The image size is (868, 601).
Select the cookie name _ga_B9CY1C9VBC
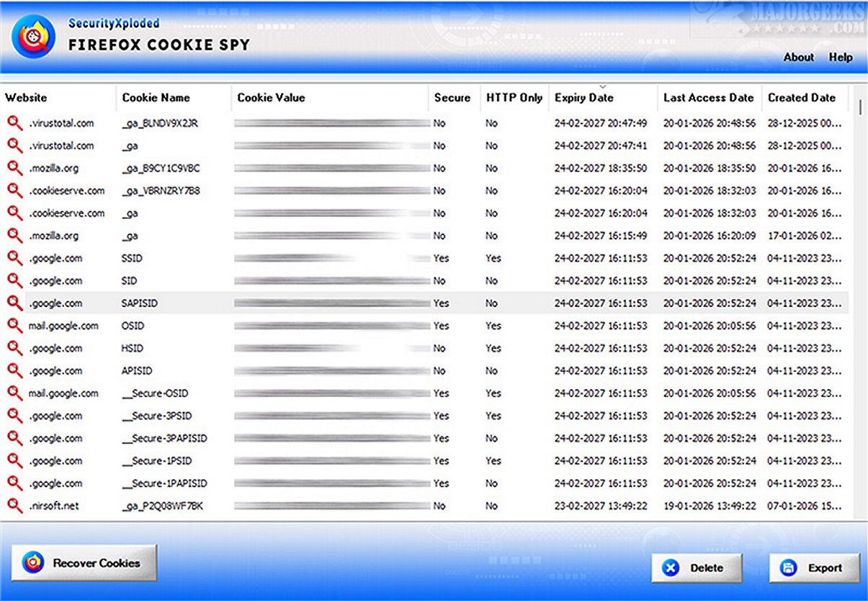161,168
